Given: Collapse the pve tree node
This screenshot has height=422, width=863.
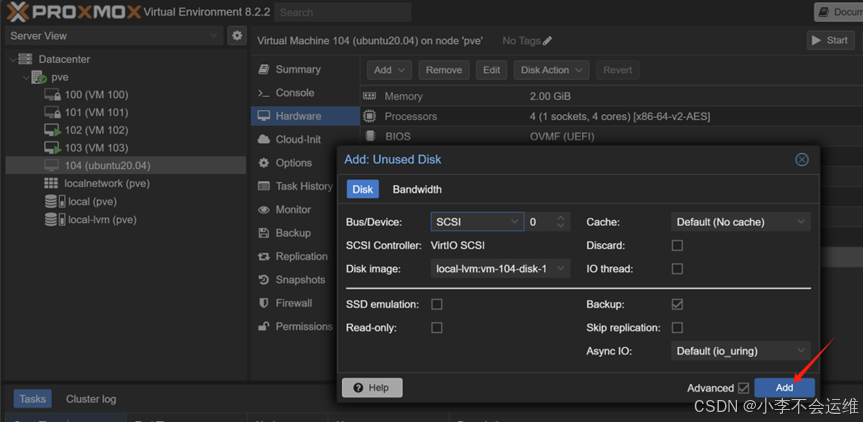Looking at the screenshot, I should pos(25,77).
